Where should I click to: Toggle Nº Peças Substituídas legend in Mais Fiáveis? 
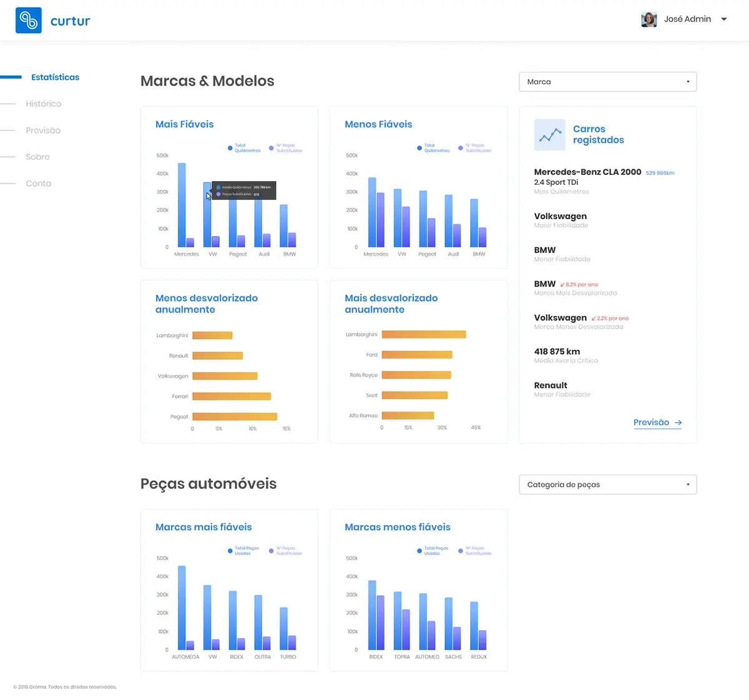[x=285, y=148]
